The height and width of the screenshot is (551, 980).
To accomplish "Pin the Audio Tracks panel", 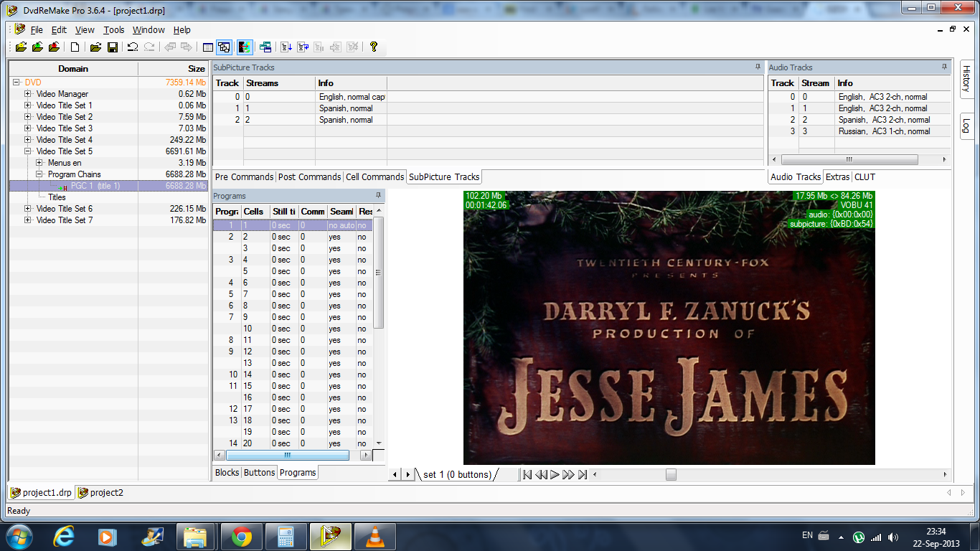I will click(x=944, y=67).
